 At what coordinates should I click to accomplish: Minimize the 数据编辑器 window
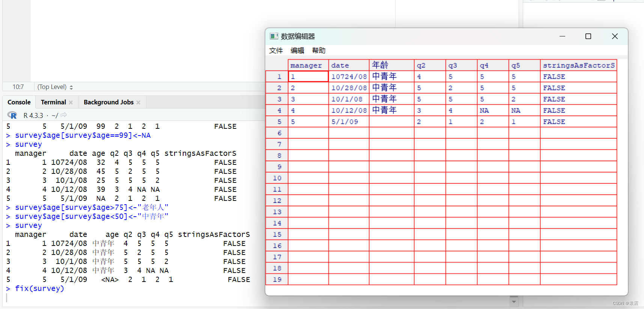(562, 36)
